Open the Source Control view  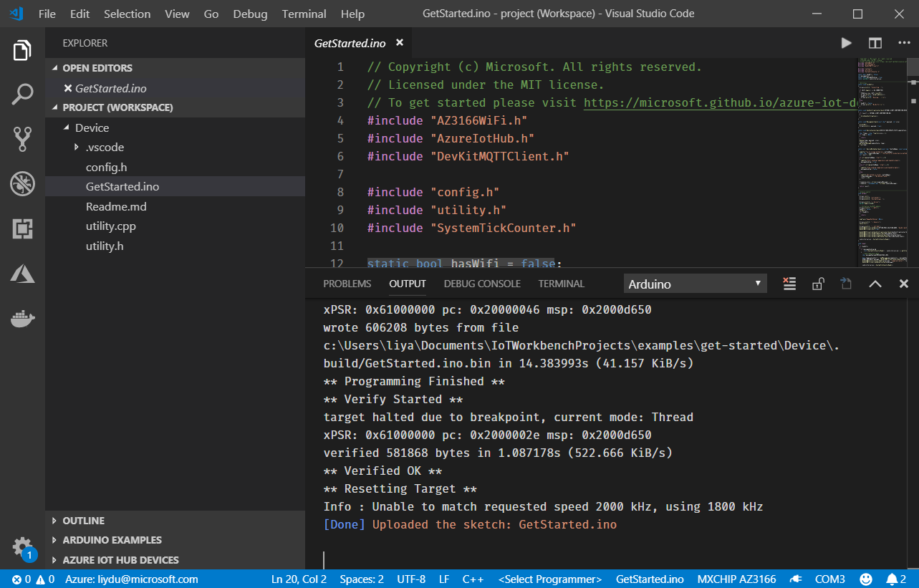tap(22, 139)
